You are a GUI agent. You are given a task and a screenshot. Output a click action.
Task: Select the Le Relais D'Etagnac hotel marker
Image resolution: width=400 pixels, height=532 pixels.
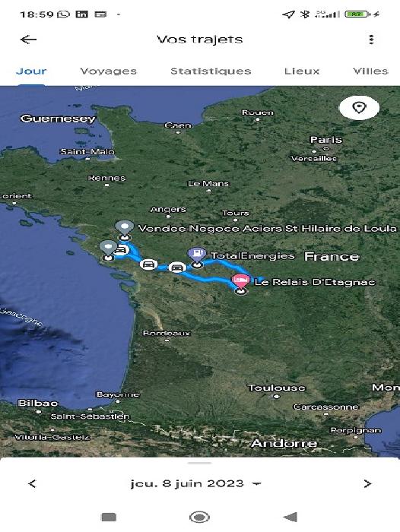pos(240,282)
